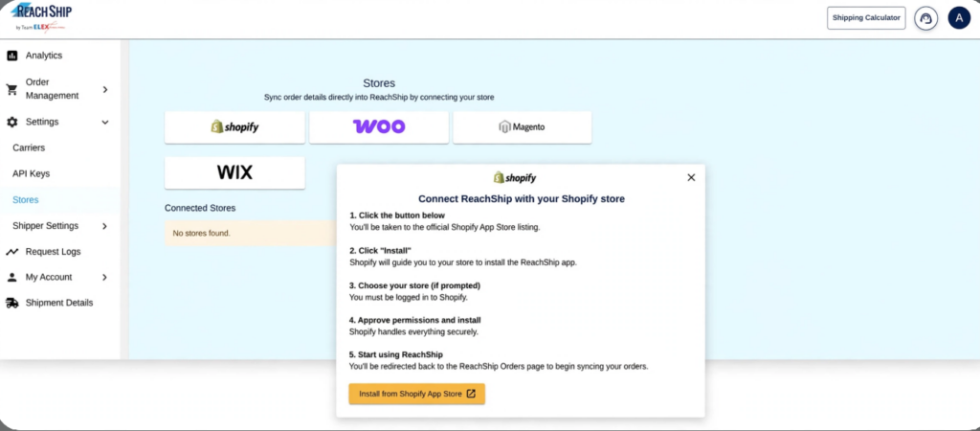Screen dimensions: 980x431
Task: Open the support headset icon
Action: [x=925, y=18]
